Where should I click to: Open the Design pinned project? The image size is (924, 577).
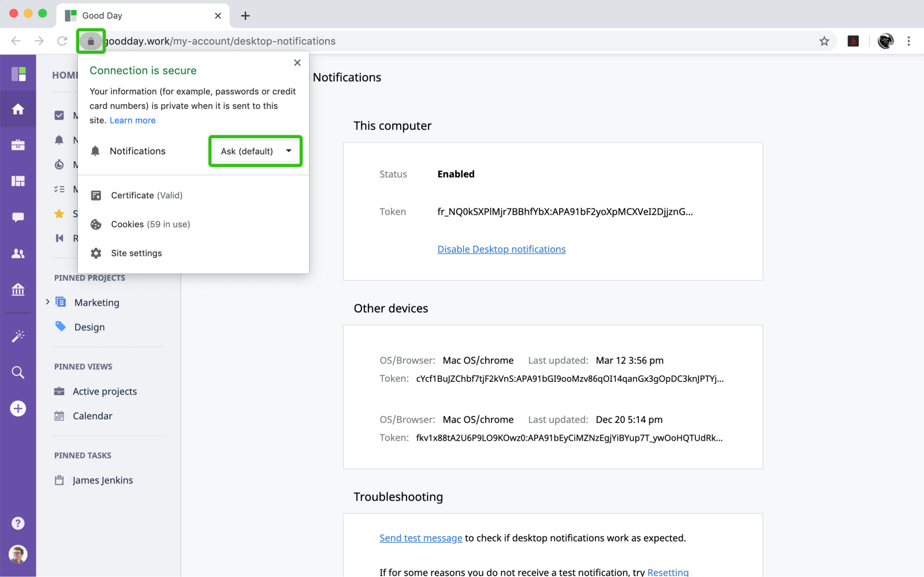(90, 327)
